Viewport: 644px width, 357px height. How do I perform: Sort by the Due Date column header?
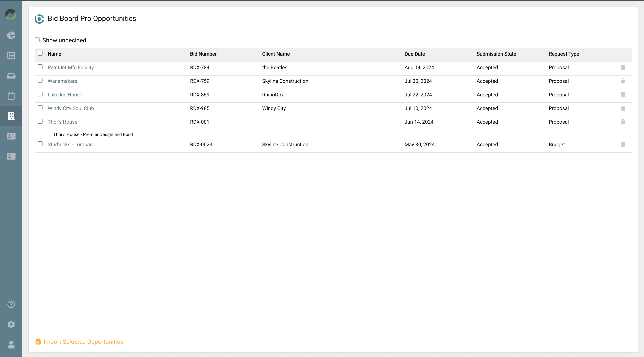coord(414,54)
